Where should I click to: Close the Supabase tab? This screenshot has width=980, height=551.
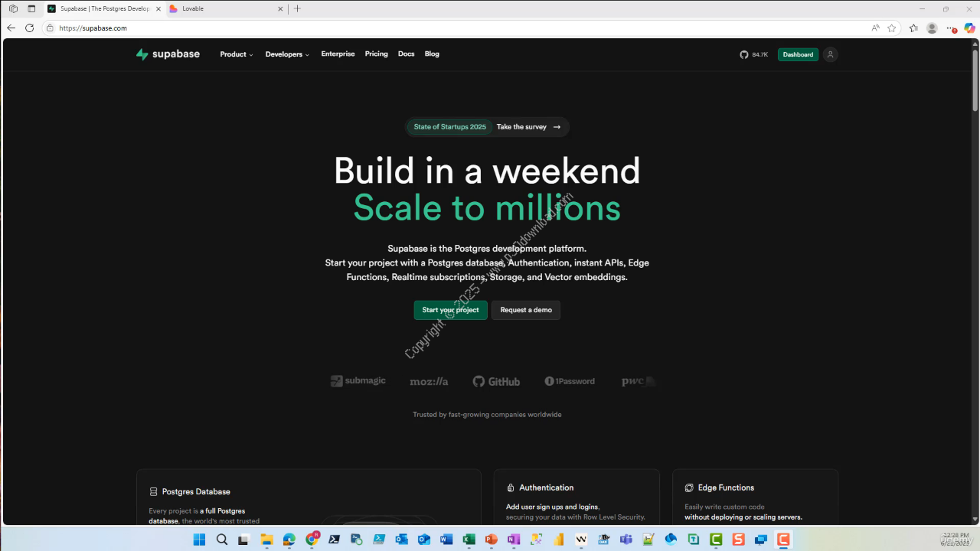158,8
